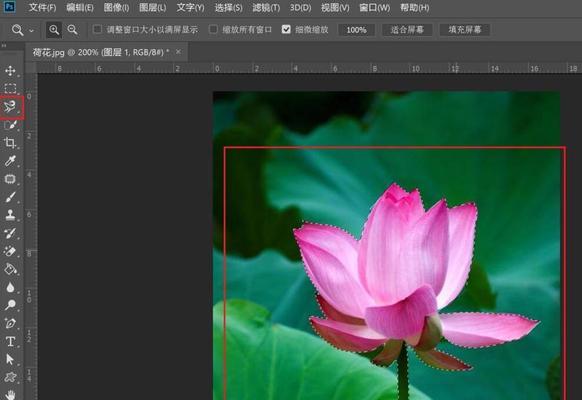Close the 荷花.jpg document tab

tap(179, 52)
